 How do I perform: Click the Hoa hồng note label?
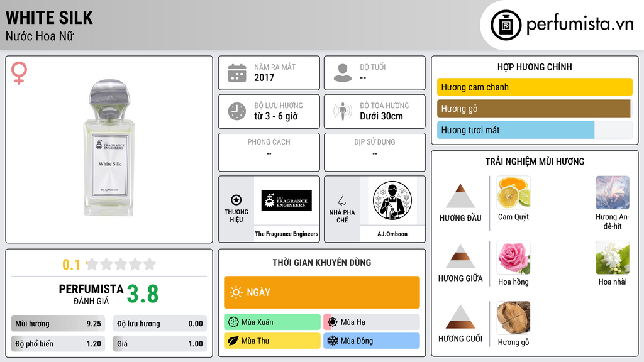[513, 282]
